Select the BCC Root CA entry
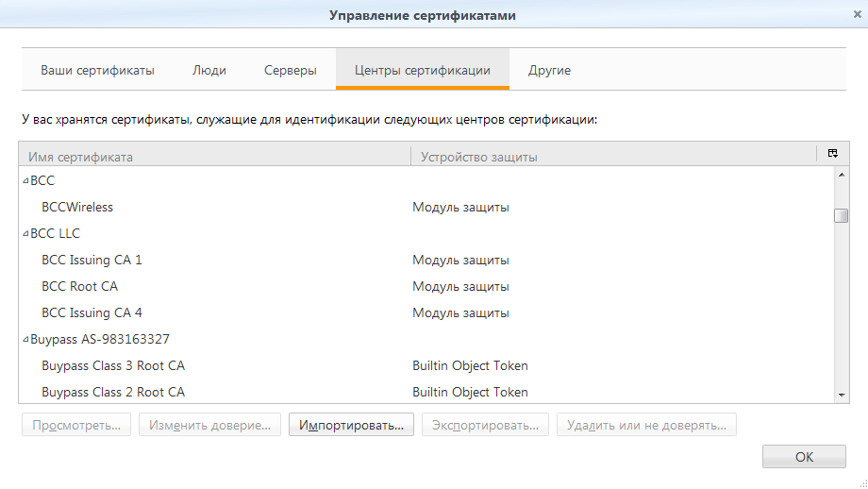Image resolution: width=868 pixels, height=489 pixels. pyautogui.click(x=79, y=286)
